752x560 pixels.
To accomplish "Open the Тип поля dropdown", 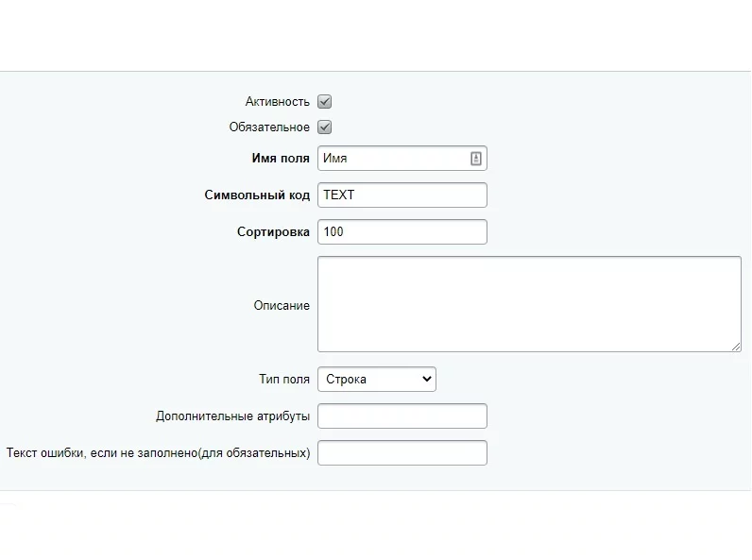I will click(x=376, y=380).
